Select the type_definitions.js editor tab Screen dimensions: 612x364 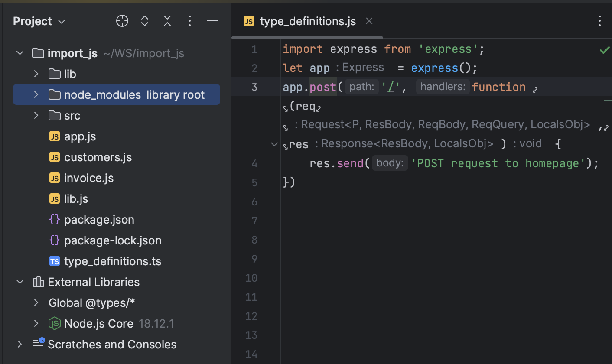pyautogui.click(x=308, y=21)
